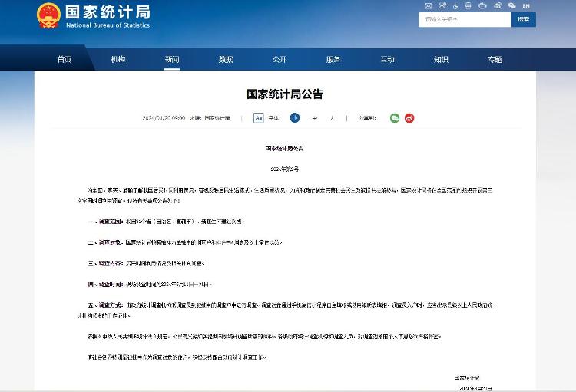Click the blue 搜索 search button
Image resolution: width=576 pixels, height=392 pixels.
[x=524, y=19]
